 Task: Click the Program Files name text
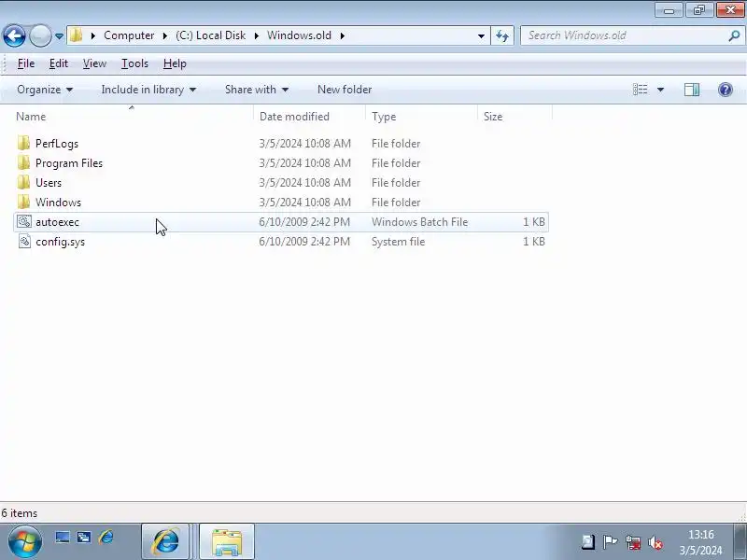(x=69, y=162)
